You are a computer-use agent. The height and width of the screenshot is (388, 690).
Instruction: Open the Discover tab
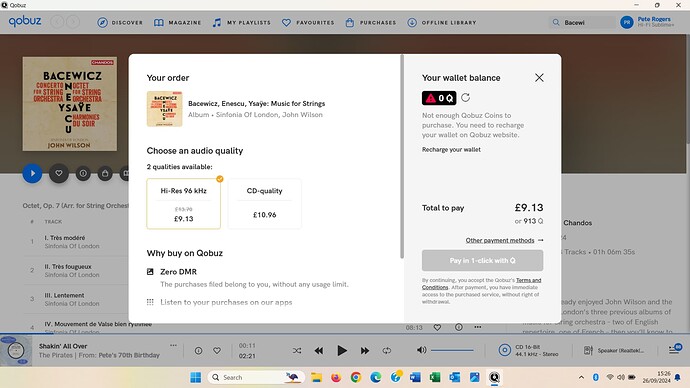tap(120, 22)
